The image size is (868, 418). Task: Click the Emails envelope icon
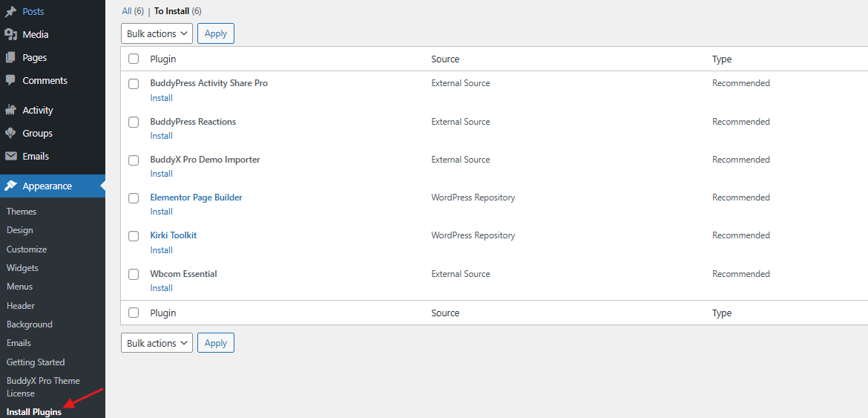10,156
